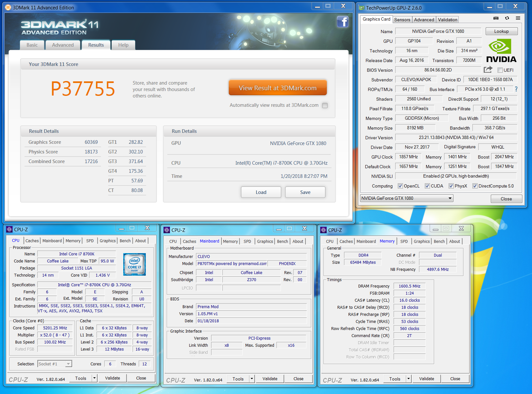
Task: Click the Multiplier x 52.0 value
Action: [x=55, y=335]
